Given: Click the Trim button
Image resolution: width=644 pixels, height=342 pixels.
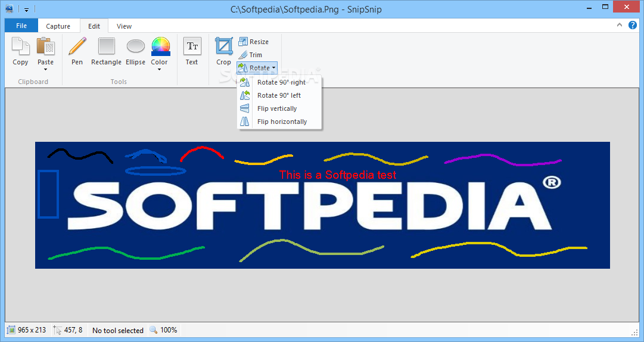Looking at the screenshot, I should click(x=250, y=55).
